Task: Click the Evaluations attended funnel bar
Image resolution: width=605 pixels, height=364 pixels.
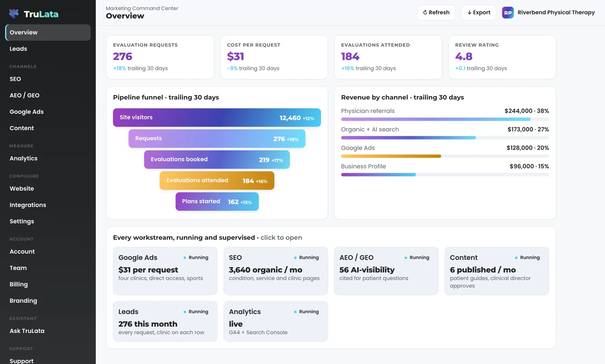Action: [217, 181]
